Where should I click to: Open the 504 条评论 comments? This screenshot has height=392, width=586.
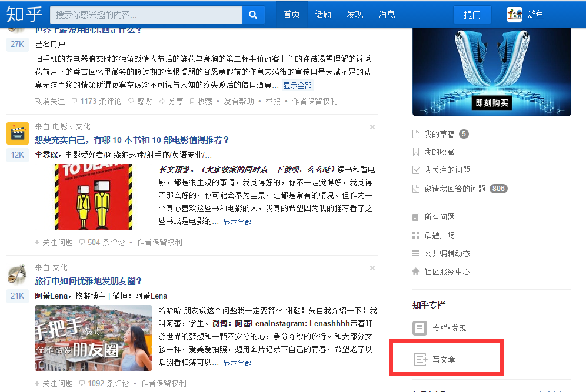point(102,242)
